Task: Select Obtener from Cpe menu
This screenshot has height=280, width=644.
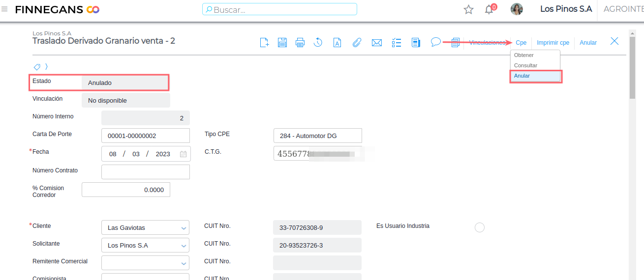Action: coord(535,55)
